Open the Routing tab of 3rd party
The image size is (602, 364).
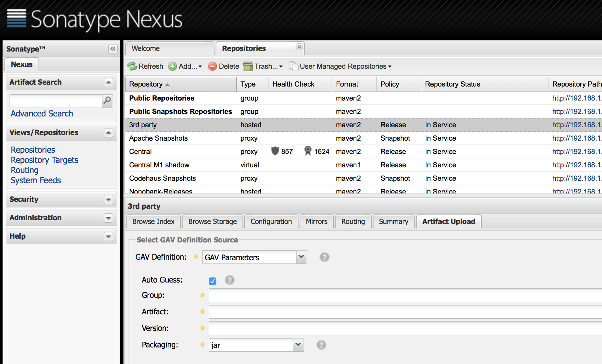pos(353,221)
